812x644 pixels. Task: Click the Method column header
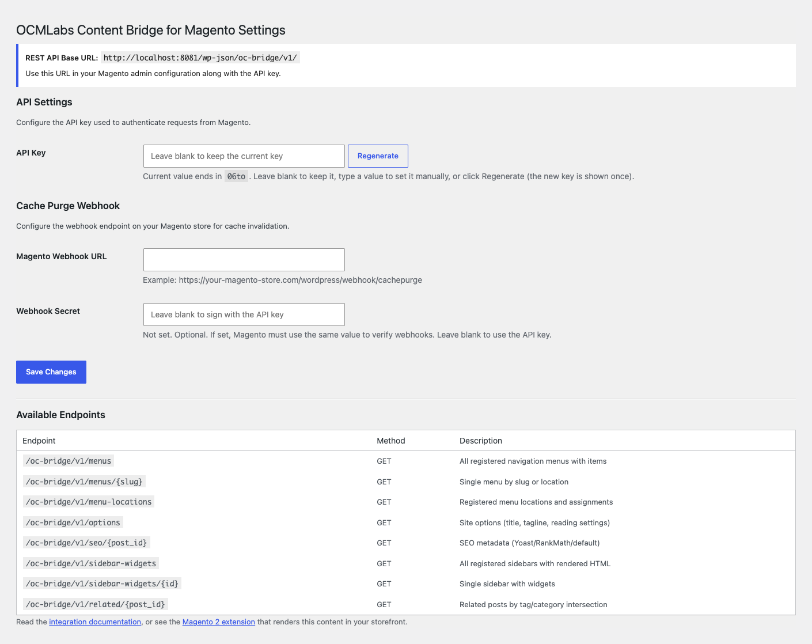391,441
